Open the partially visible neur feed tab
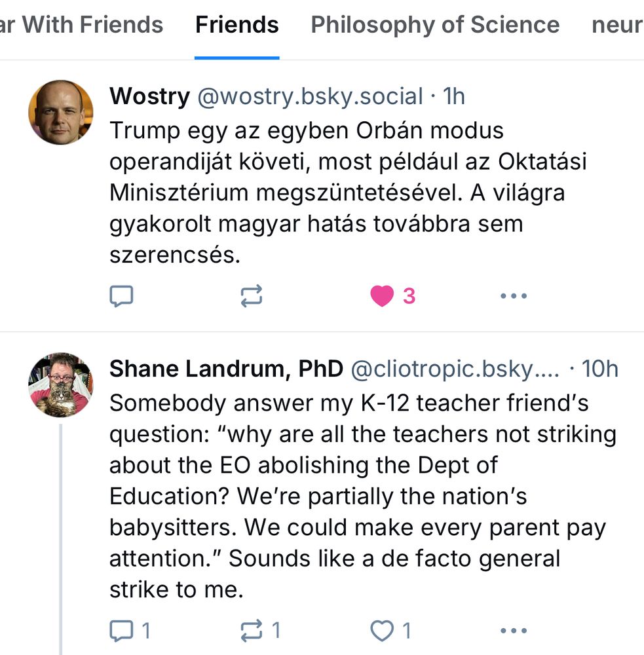The image size is (644, 655). click(x=617, y=25)
